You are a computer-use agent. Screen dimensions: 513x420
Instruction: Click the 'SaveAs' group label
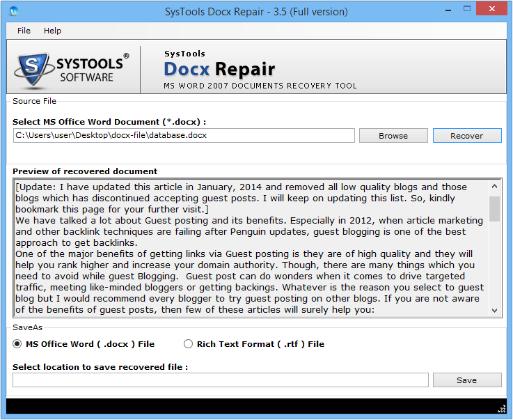27,327
